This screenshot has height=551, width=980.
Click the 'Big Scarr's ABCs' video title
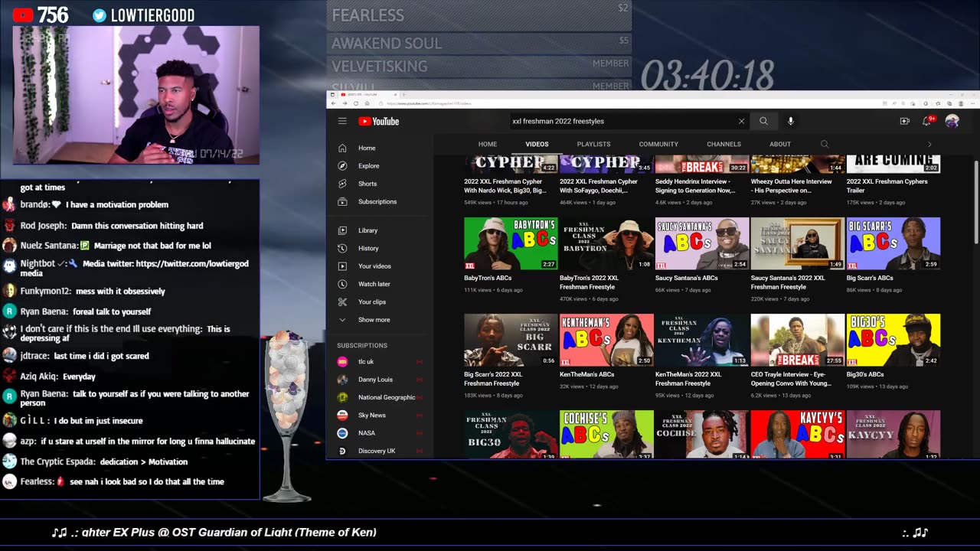click(870, 278)
